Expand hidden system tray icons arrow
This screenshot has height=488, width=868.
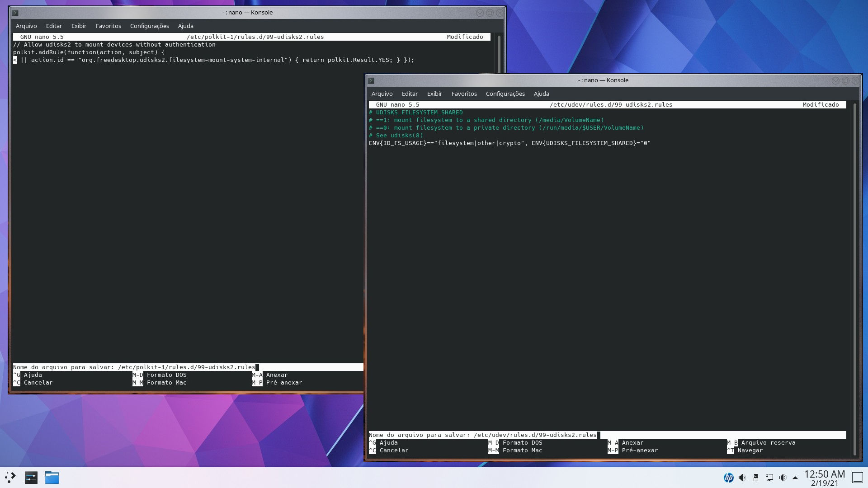click(x=795, y=478)
